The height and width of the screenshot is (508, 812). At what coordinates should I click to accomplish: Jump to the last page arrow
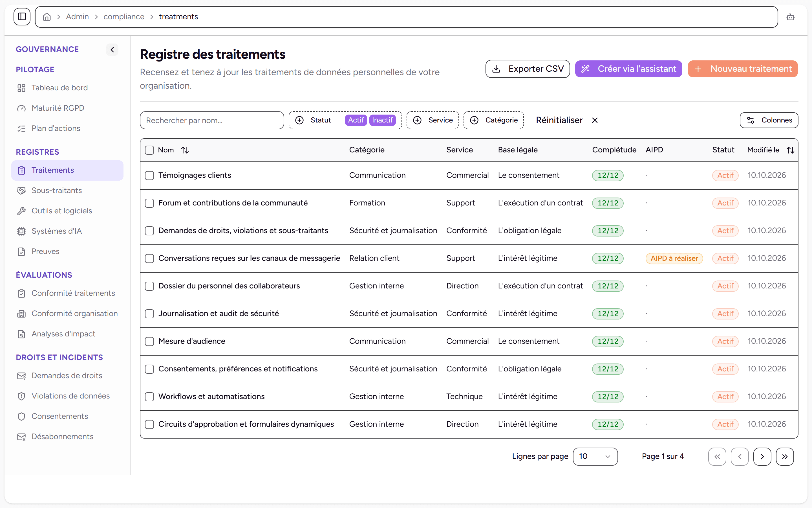pyautogui.click(x=784, y=457)
